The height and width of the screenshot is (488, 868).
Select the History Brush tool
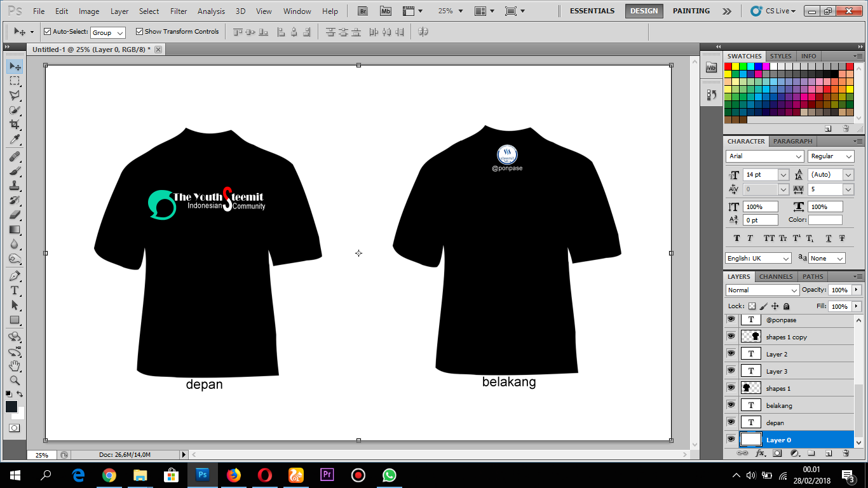point(15,200)
